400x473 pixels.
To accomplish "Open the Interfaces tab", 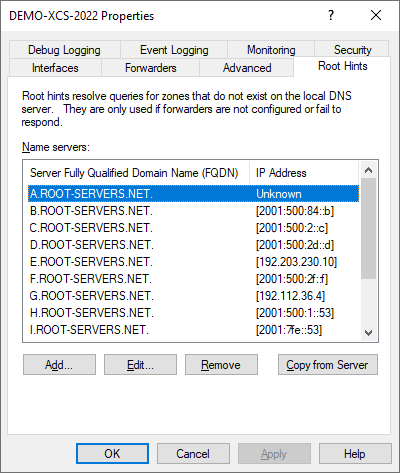I will click(x=55, y=68).
